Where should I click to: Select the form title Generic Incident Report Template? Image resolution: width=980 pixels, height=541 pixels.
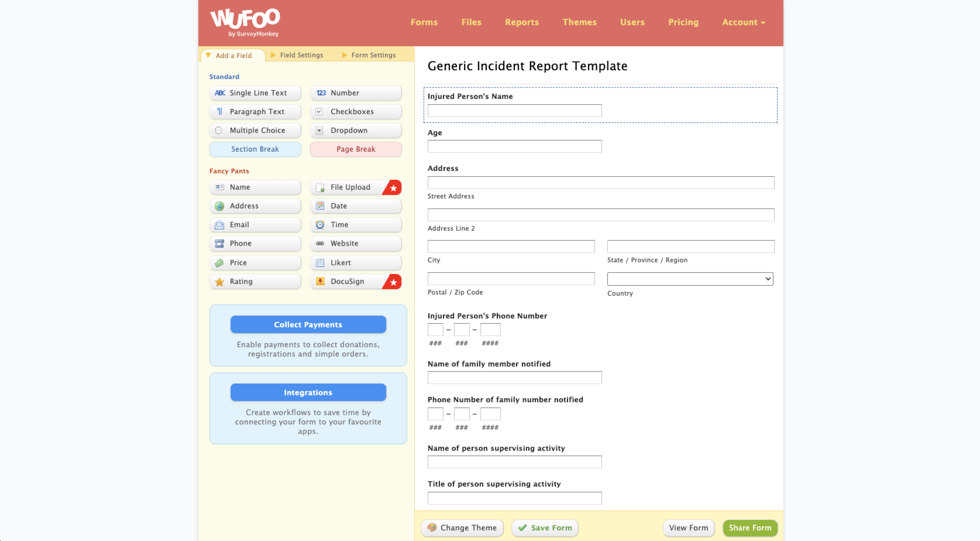(527, 66)
